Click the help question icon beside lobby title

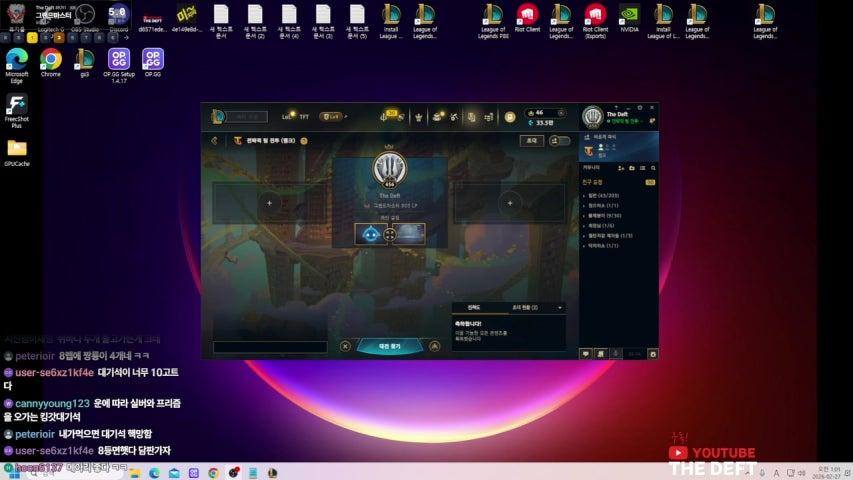[304, 141]
